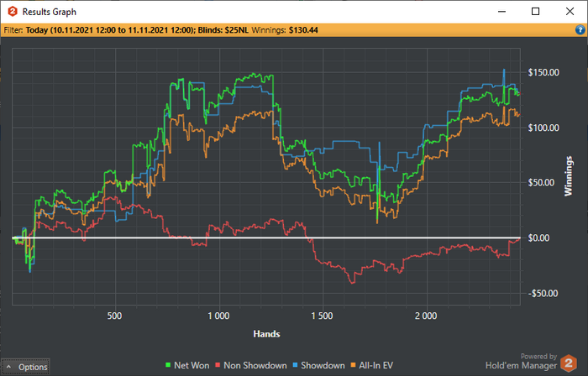
Task: Expand the Options panel
Action: [25, 367]
